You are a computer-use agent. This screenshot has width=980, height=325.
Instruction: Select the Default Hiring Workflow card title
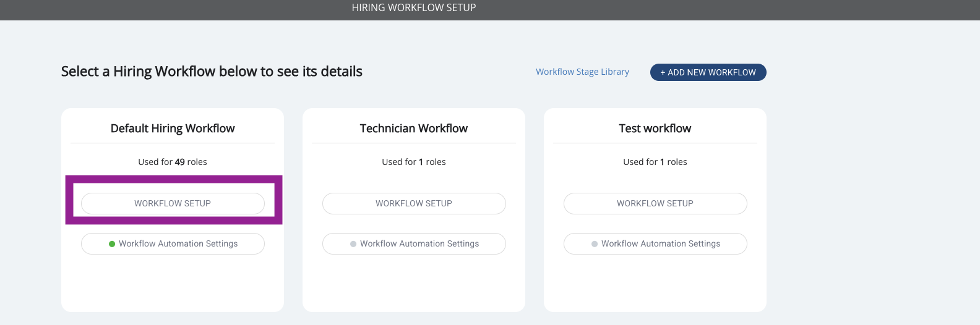click(173, 129)
